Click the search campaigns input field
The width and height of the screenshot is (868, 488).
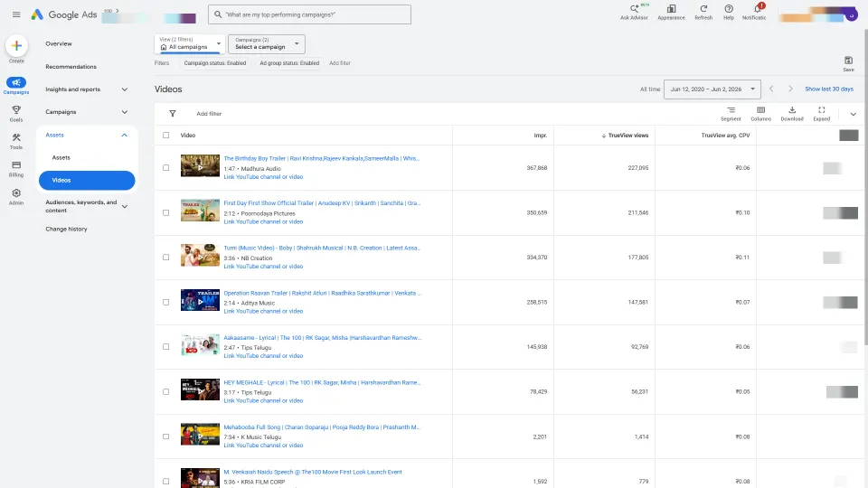pos(309,14)
